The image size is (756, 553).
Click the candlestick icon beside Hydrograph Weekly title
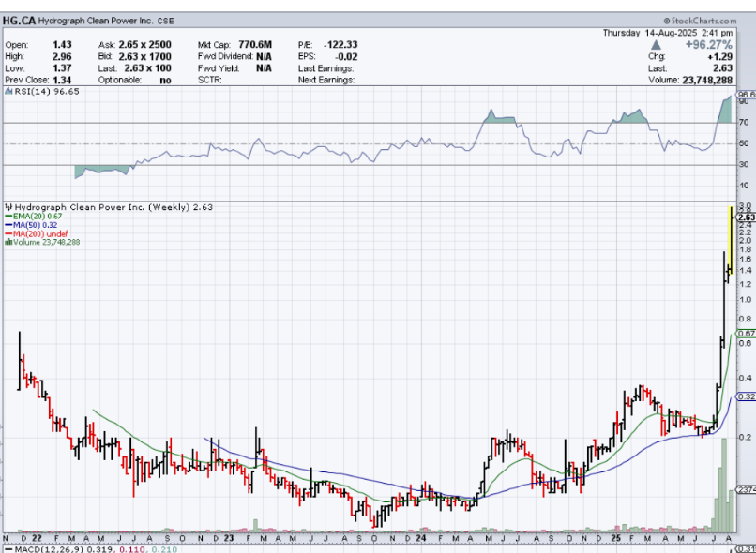click(x=8, y=207)
